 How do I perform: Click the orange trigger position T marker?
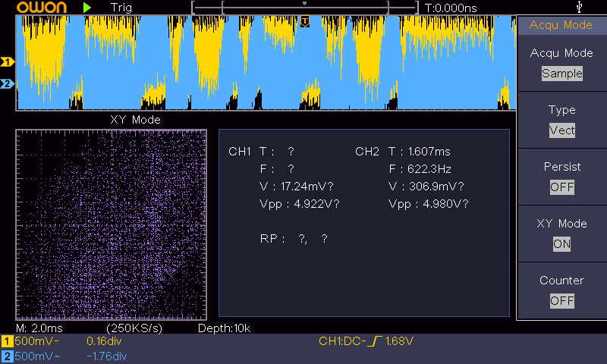(x=305, y=20)
